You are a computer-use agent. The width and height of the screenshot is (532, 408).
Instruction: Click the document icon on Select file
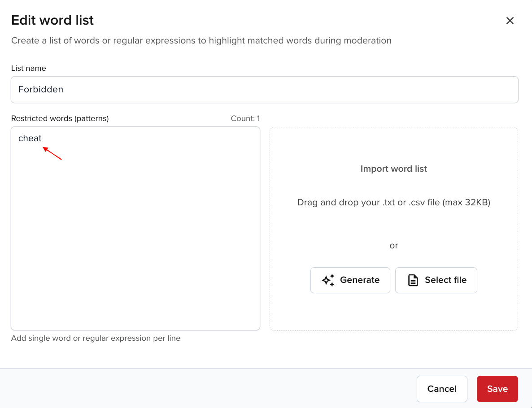click(x=413, y=280)
